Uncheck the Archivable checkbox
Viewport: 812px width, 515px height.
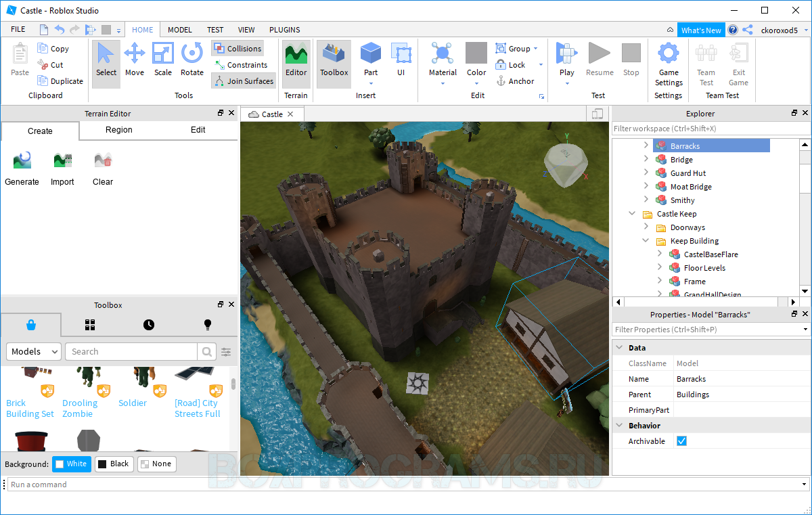(x=681, y=441)
